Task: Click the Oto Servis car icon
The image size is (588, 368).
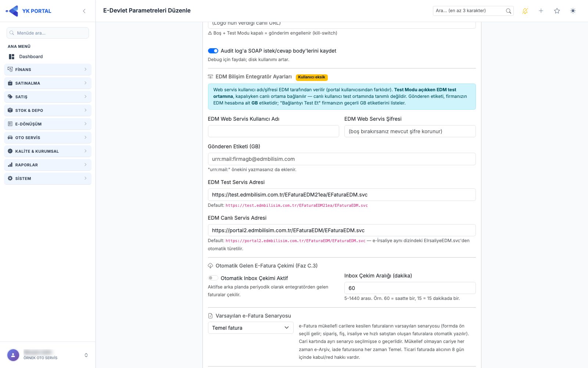Action: coord(10,137)
